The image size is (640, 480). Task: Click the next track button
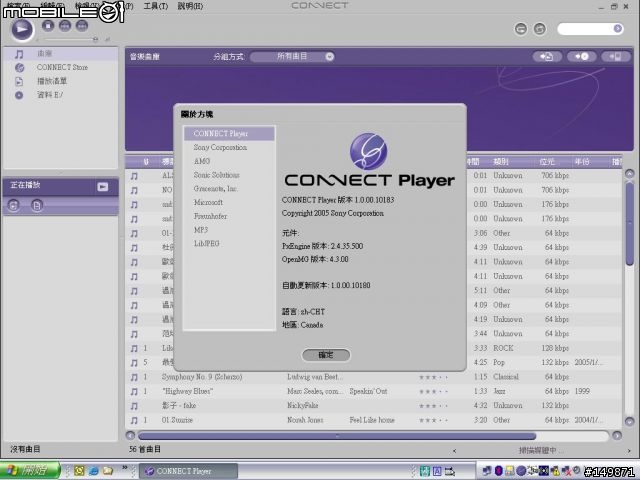(x=82, y=25)
